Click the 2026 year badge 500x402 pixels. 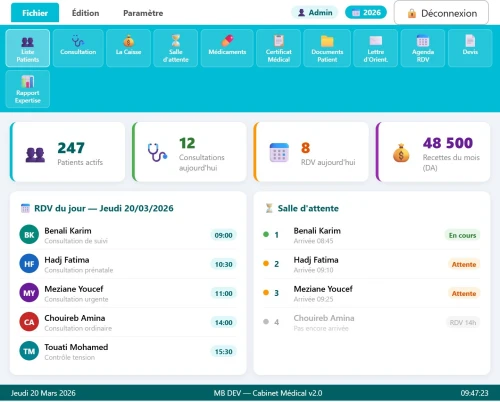click(366, 13)
